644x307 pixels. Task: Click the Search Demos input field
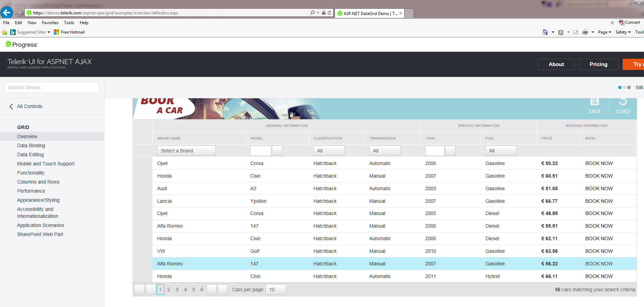pyautogui.click(x=52, y=87)
